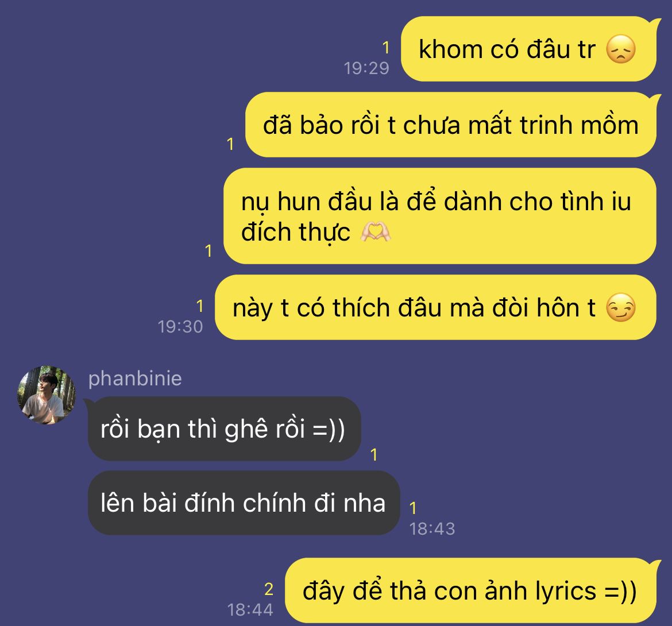Select the 'nụ hun đầu' message bubble
672x626 pixels.
point(440,216)
